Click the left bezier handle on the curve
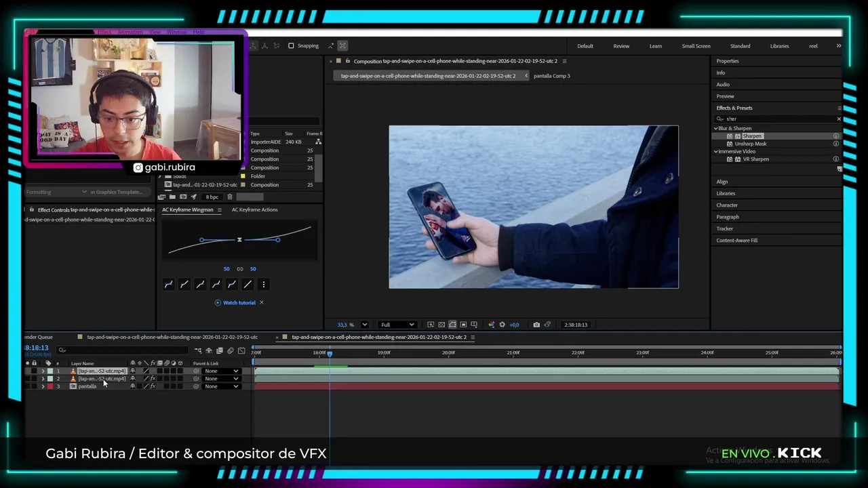The height and width of the screenshot is (488, 868). click(201, 240)
